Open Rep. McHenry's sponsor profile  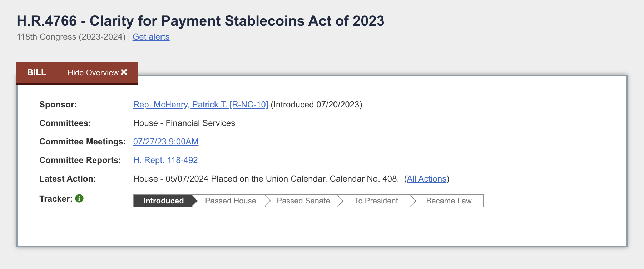(x=200, y=104)
